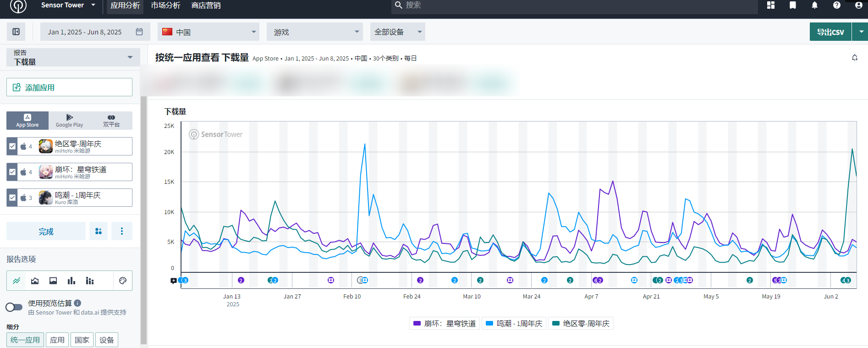Open the chart color palette icon
This screenshot has width=868, height=348.
click(x=123, y=281)
